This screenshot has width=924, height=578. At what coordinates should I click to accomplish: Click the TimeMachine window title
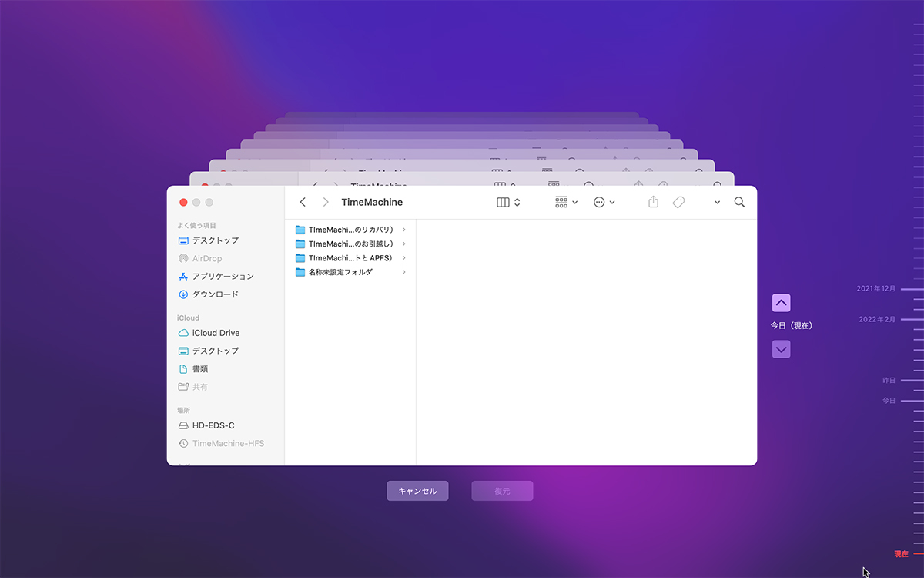click(372, 202)
